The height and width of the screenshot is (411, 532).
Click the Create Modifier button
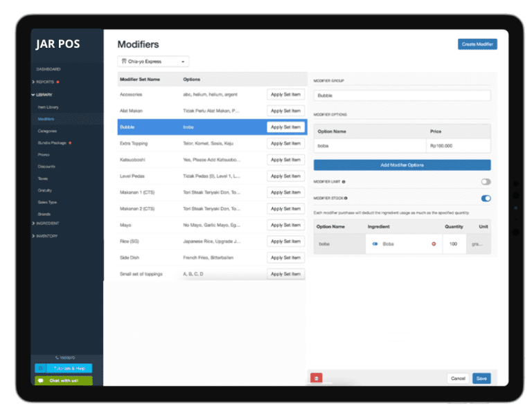click(477, 44)
